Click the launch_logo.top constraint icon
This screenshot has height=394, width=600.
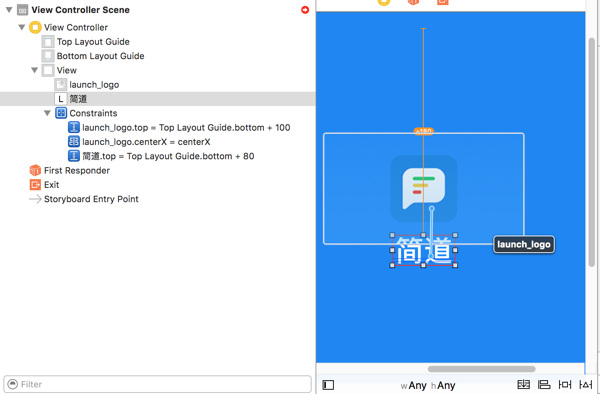[x=73, y=127]
